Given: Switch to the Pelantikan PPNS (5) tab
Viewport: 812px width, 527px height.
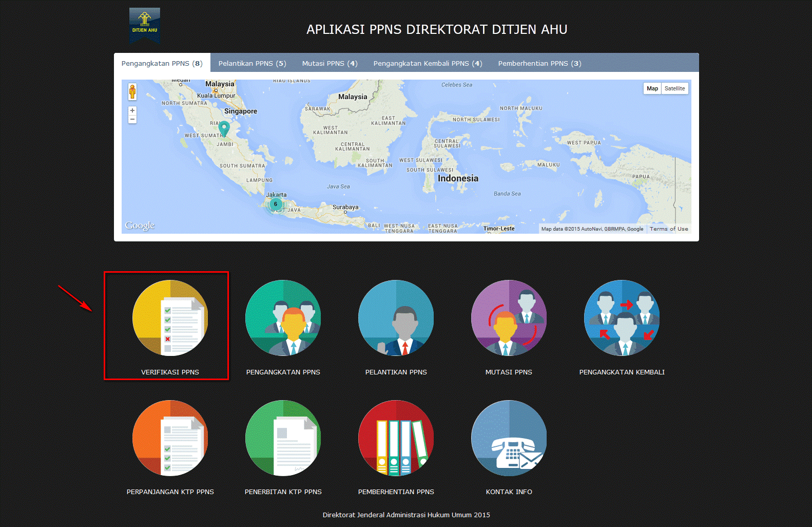Looking at the screenshot, I should (x=252, y=63).
